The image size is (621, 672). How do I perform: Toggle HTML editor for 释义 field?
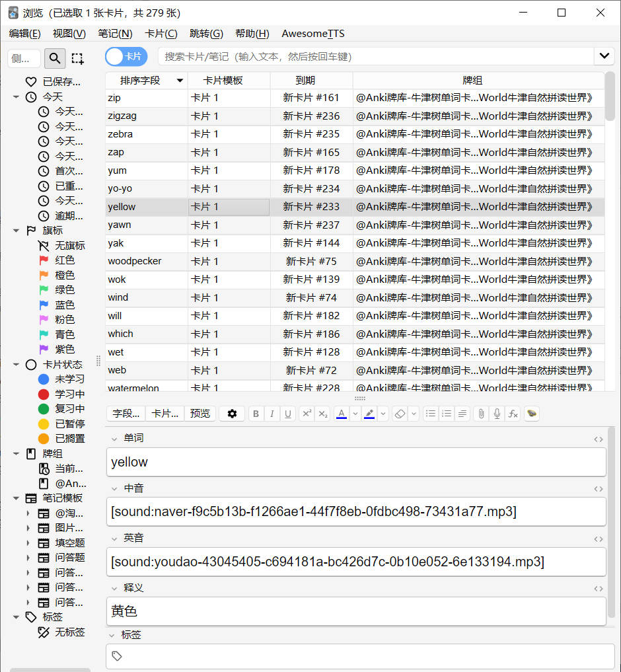[599, 589]
